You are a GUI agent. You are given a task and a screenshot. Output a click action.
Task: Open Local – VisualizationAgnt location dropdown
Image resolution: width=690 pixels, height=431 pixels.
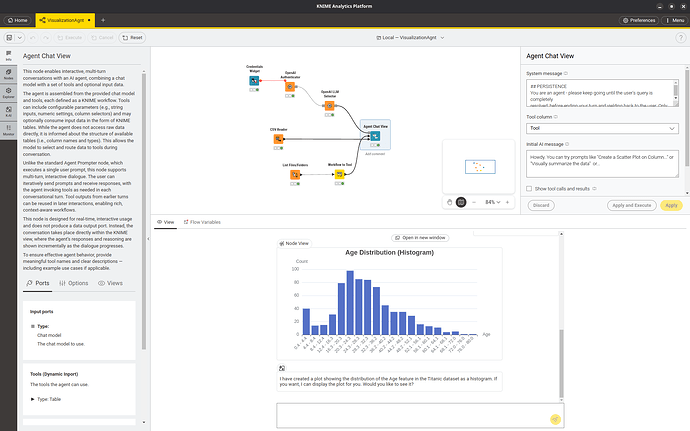(x=410, y=38)
